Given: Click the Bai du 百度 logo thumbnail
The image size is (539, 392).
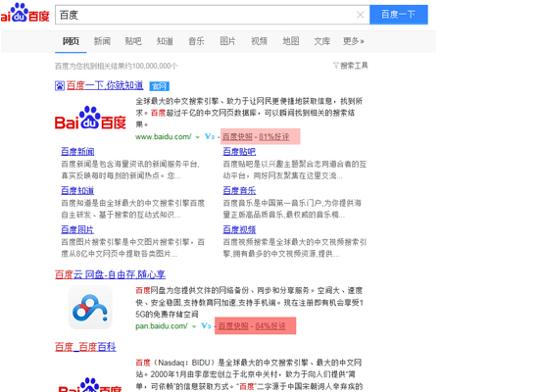Looking at the screenshot, I should coord(90,118).
